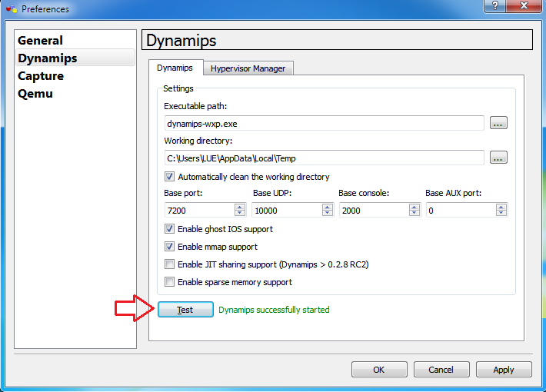Image resolution: width=546 pixels, height=392 pixels.
Task: Confirm preferences with OK
Action: (x=379, y=370)
